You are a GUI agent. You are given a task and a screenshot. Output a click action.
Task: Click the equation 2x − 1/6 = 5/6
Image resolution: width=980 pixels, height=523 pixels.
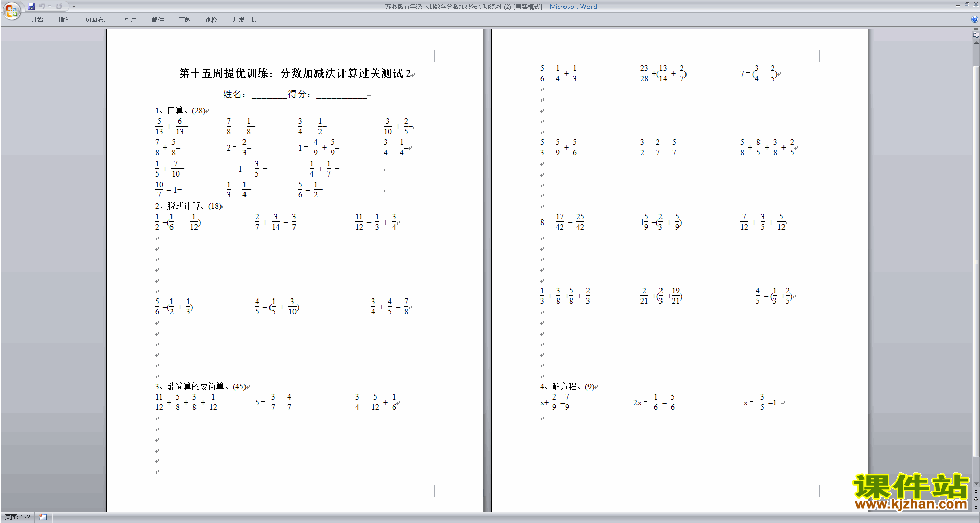(x=654, y=403)
